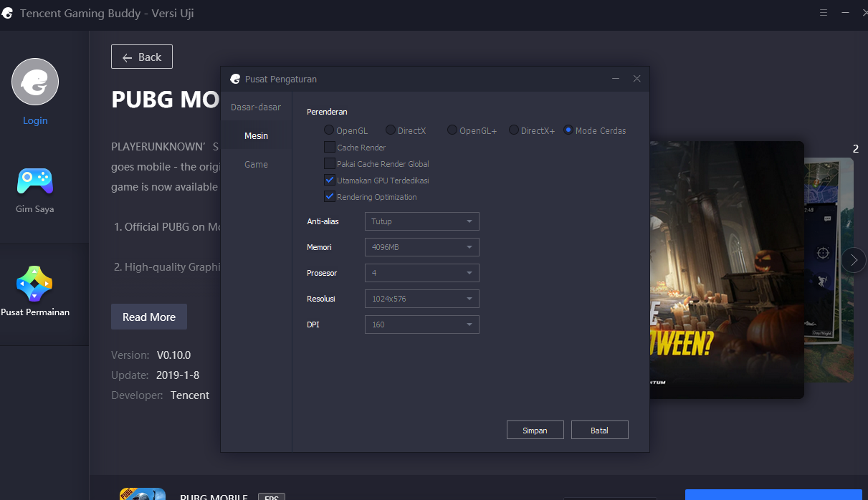
Task: Click the blue button at bottom right
Action: (x=776, y=494)
